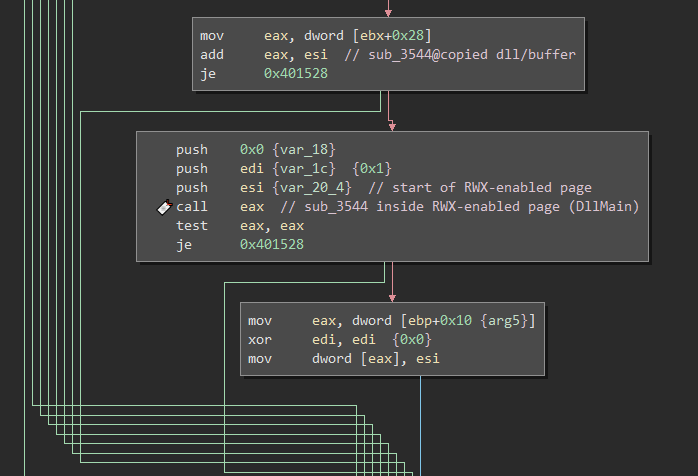Image resolution: width=698 pixels, height=476 pixels.
Task: Select the 'call eax' instruction
Action: point(220,207)
